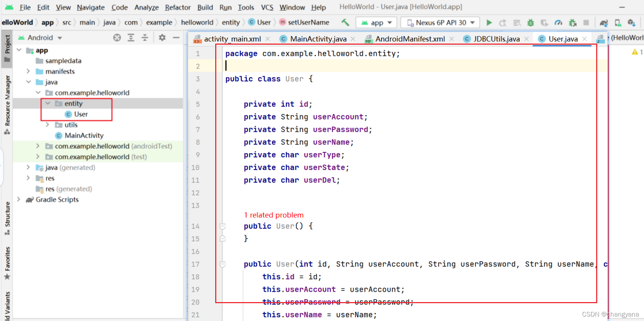Select MainActivity class in project tree
Screen dimensions: 644x321
(84, 136)
